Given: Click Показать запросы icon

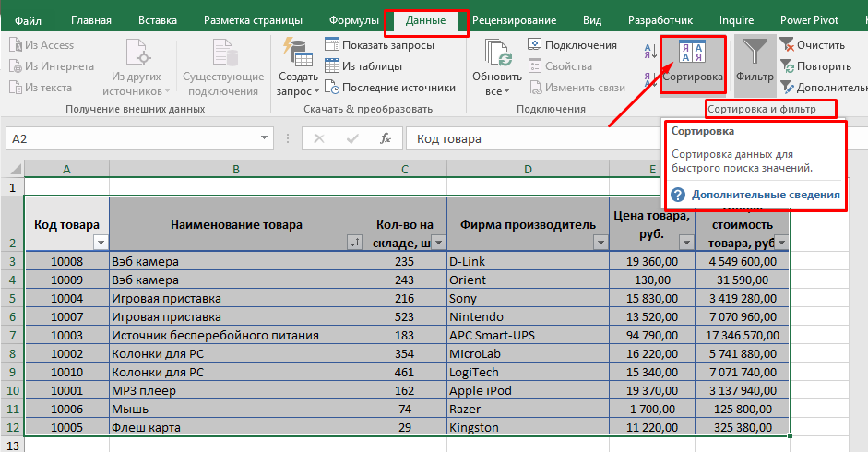Looking at the screenshot, I should pyautogui.click(x=332, y=44).
